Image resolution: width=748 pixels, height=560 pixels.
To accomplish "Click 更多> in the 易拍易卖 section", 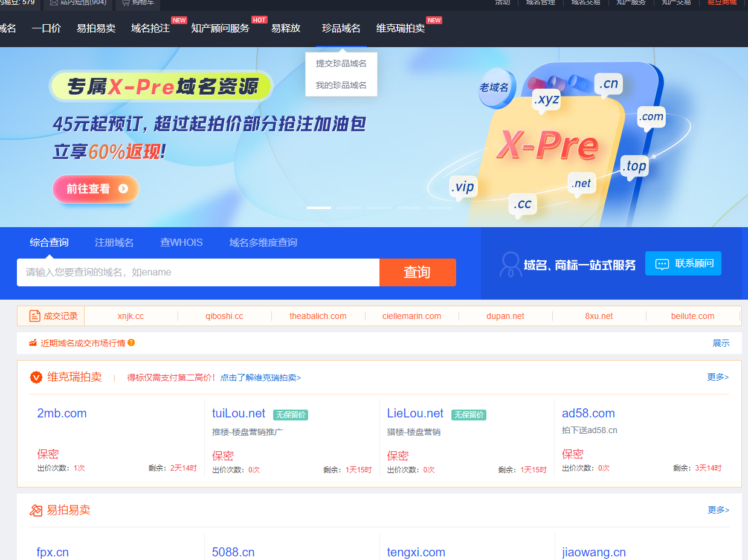I will 718,510.
